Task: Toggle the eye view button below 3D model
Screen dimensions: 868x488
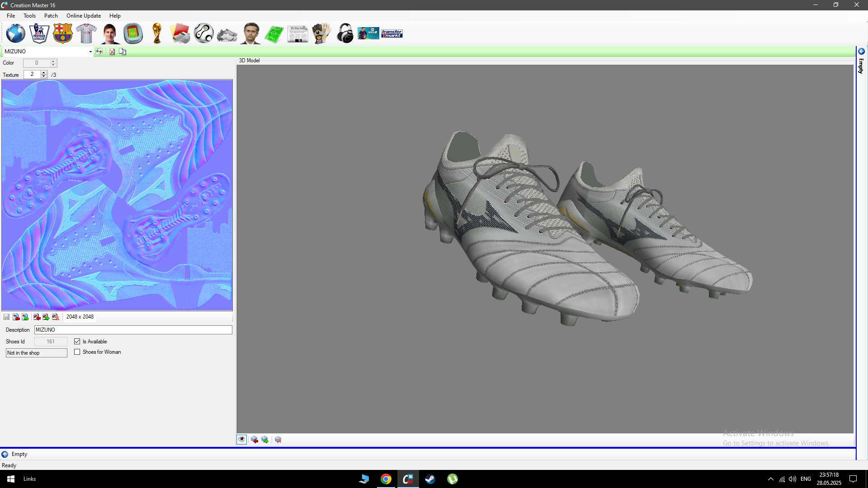Action: point(242,440)
